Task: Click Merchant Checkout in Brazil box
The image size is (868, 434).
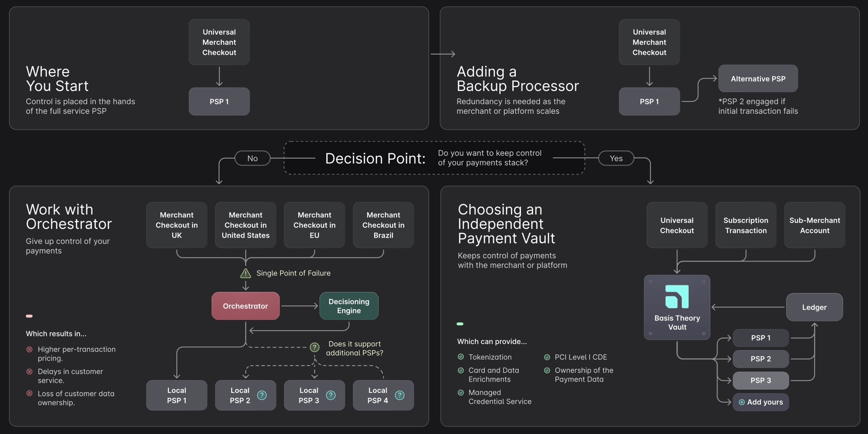Action: click(383, 225)
